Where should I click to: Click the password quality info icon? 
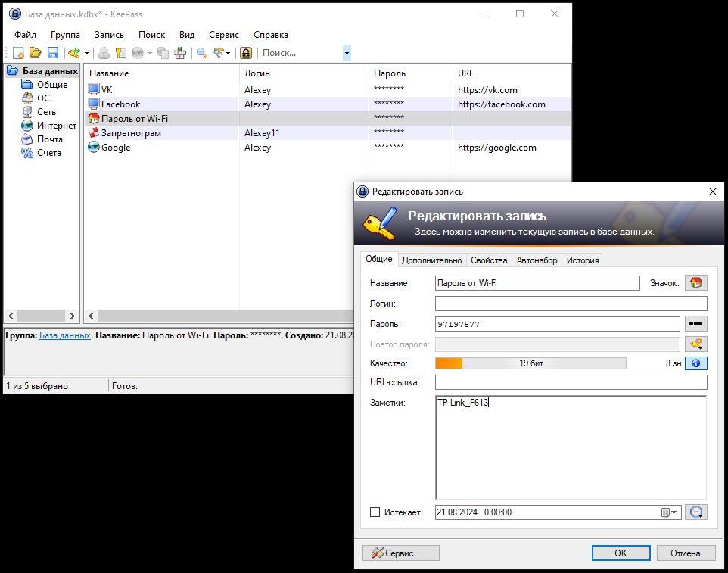pyautogui.click(x=696, y=363)
